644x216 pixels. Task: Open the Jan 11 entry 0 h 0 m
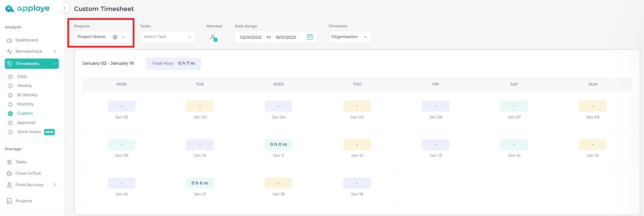(x=278, y=144)
